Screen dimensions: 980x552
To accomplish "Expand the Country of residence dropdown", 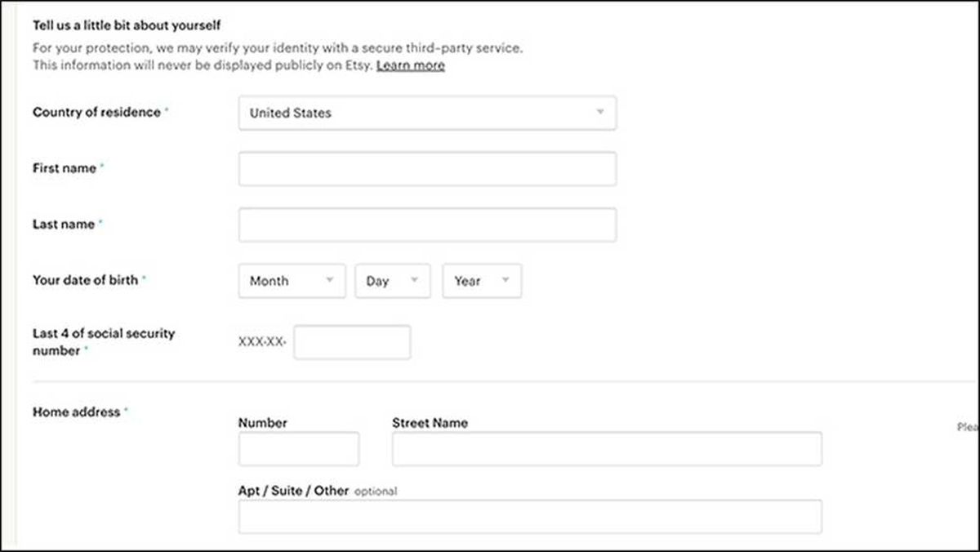I will (427, 113).
